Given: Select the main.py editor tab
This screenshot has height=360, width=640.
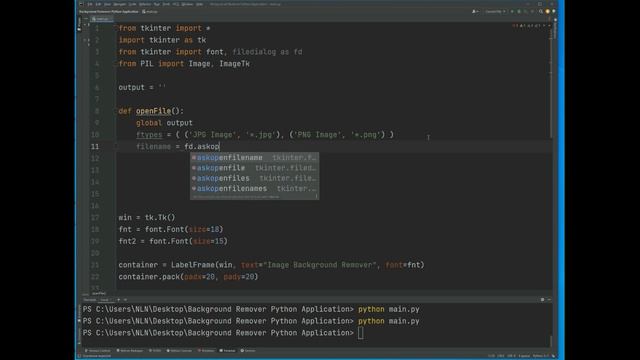Looking at the screenshot, I should point(102,19).
